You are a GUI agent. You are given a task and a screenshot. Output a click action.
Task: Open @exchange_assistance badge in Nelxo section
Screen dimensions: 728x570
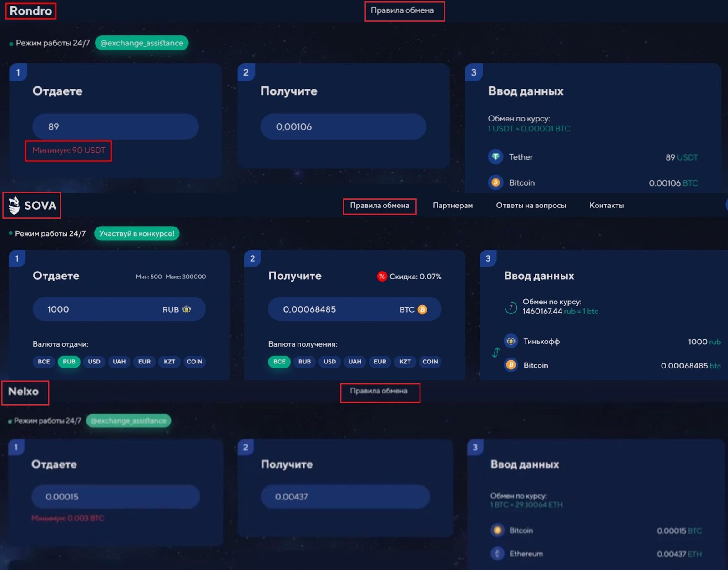point(128,421)
